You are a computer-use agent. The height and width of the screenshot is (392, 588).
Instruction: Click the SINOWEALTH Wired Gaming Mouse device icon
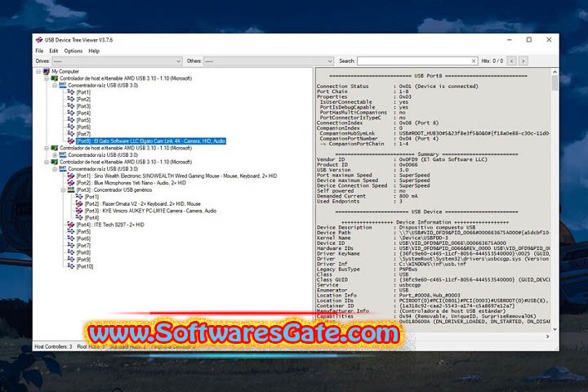(x=71, y=176)
